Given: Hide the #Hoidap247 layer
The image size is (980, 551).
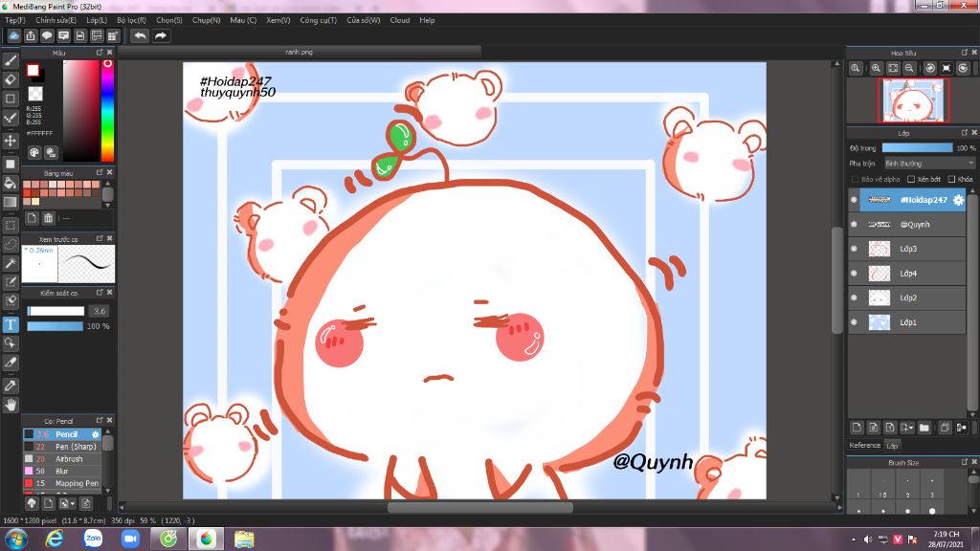Looking at the screenshot, I should click(x=855, y=200).
